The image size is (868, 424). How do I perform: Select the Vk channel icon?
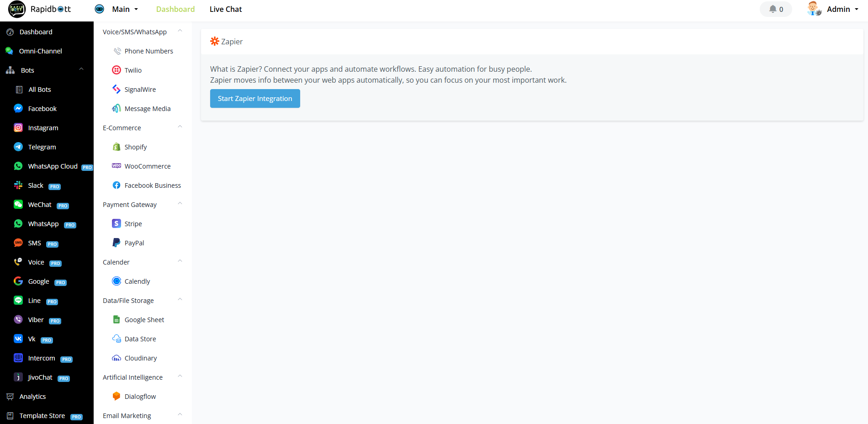click(18, 339)
